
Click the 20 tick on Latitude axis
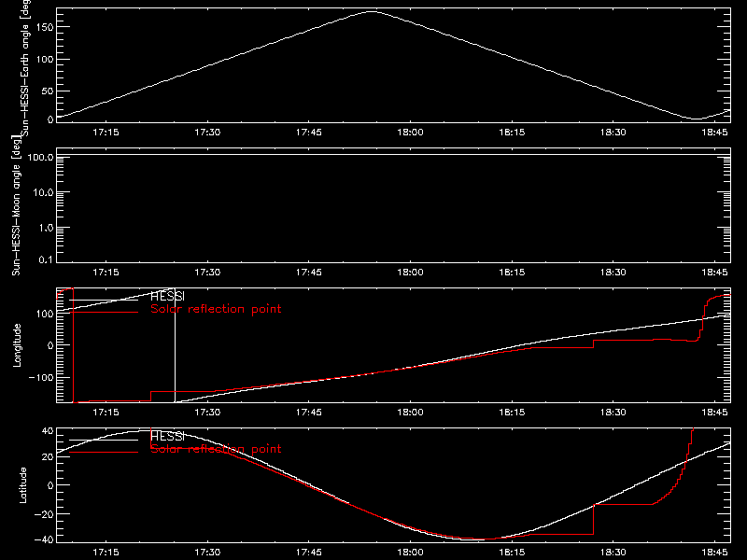click(x=48, y=456)
